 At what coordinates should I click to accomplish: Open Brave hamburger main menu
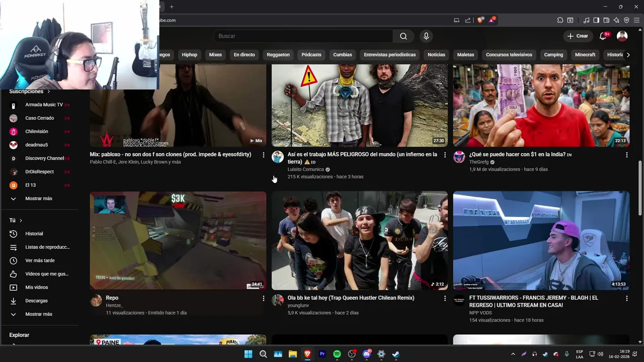pyautogui.click(x=636, y=20)
